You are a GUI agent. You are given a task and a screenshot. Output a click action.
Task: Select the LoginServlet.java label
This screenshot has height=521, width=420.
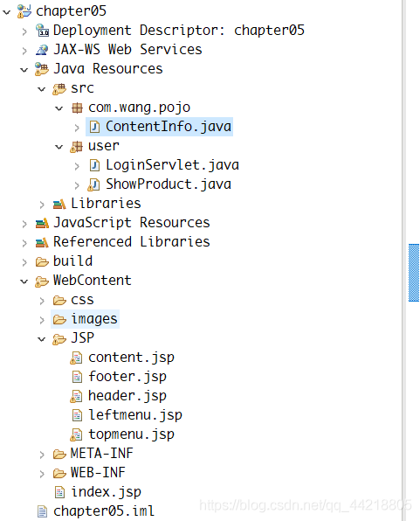[x=172, y=165]
